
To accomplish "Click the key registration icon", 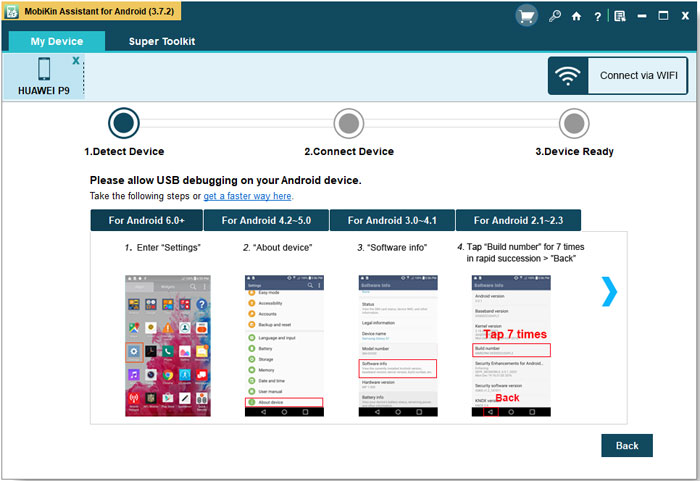I will (554, 17).
